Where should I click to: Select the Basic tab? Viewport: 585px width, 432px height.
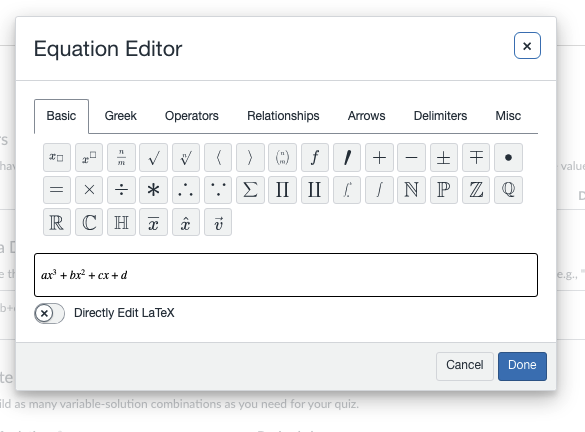(61, 116)
